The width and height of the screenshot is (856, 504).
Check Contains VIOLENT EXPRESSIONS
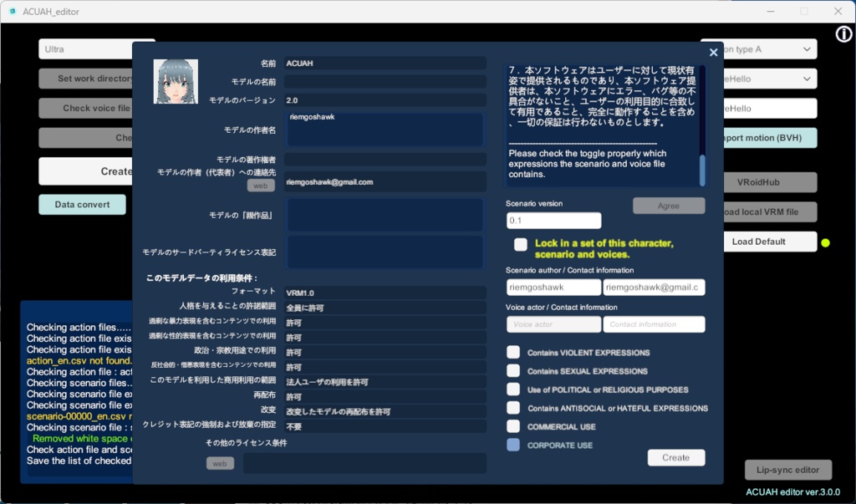(x=513, y=352)
